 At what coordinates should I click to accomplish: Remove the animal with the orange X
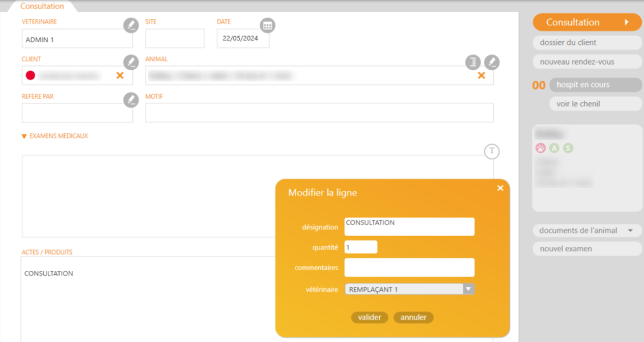(x=481, y=75)
